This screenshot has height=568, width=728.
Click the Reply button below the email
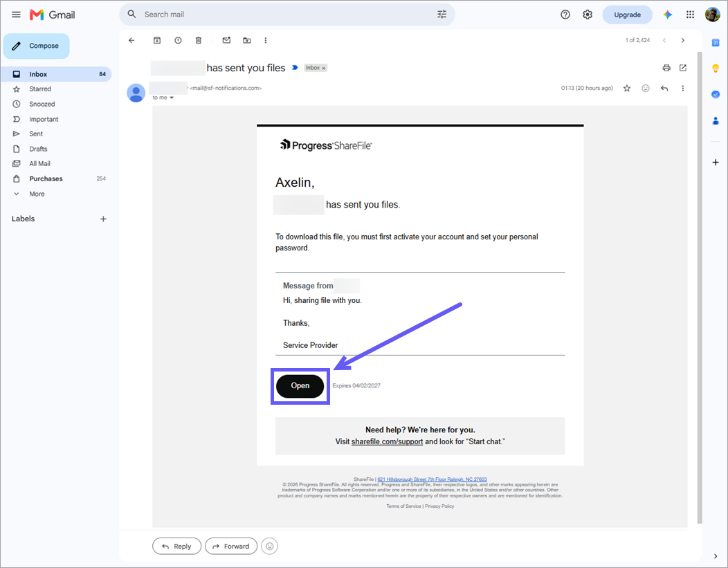pos(176,546)
